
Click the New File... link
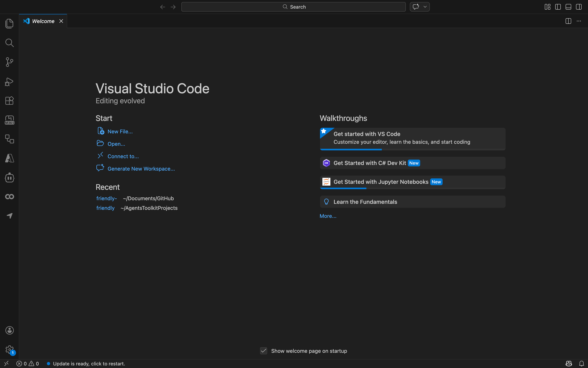click(120, 131)
